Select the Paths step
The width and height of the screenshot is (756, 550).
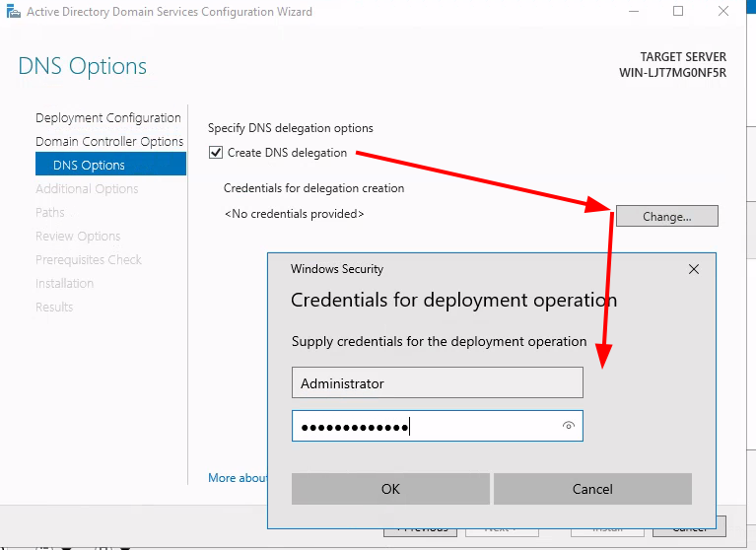pos(49,212)
